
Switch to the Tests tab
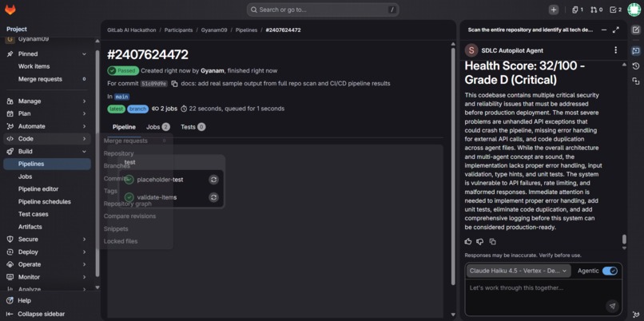pos(193,127)
